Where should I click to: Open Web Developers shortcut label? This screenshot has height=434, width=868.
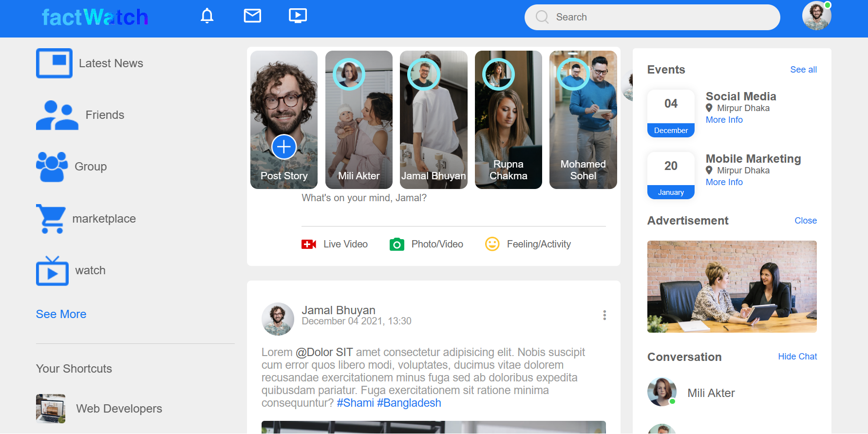[x=119, y=409]
